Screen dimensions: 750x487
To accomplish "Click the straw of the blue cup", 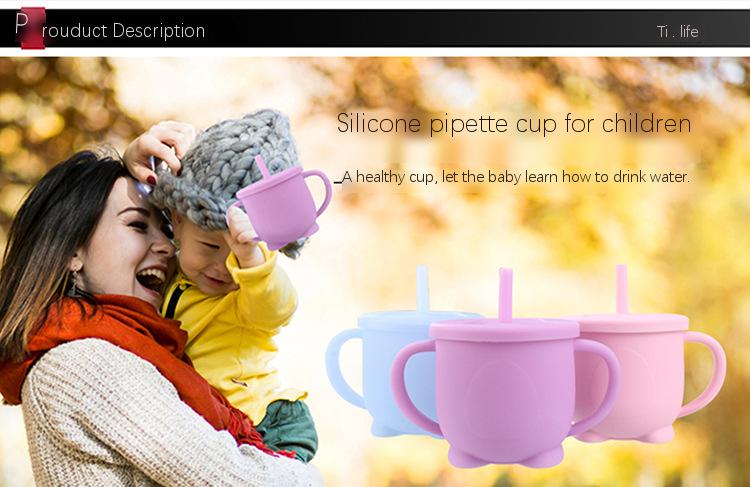I will coord(422,288).
